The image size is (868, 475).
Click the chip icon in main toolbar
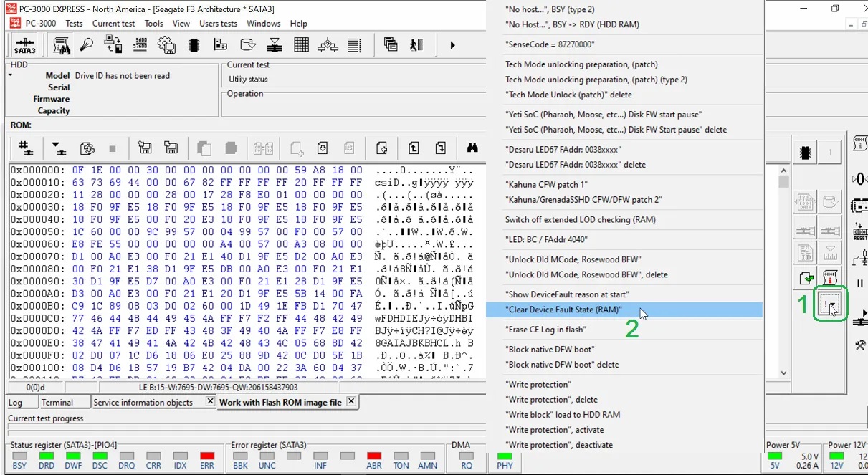pos(193,45)
